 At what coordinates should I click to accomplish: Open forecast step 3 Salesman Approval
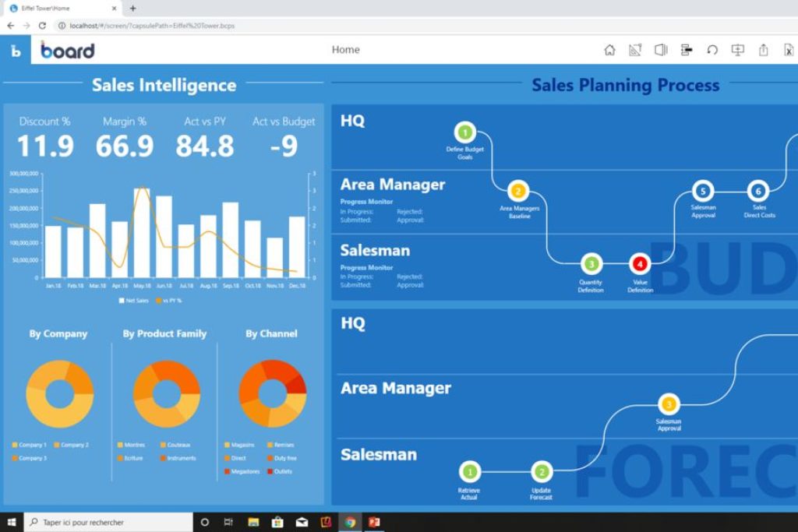pos(669,404)
